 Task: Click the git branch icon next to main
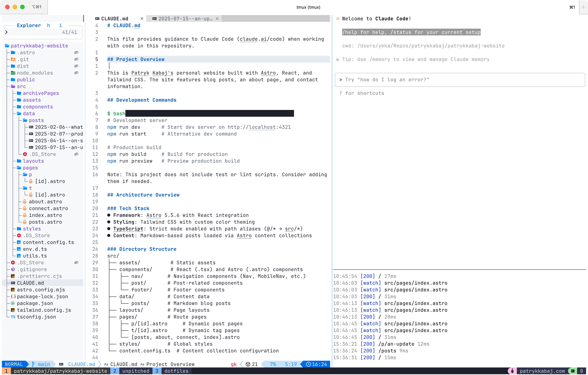pos(33,364)
